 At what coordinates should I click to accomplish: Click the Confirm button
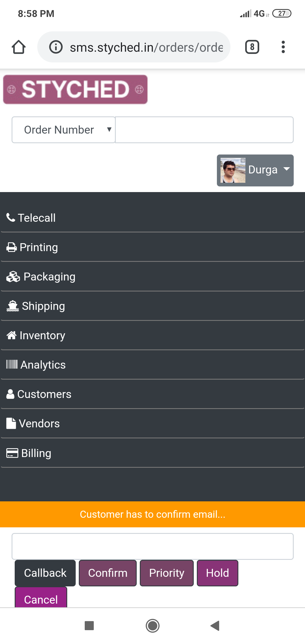coord(108,573)
